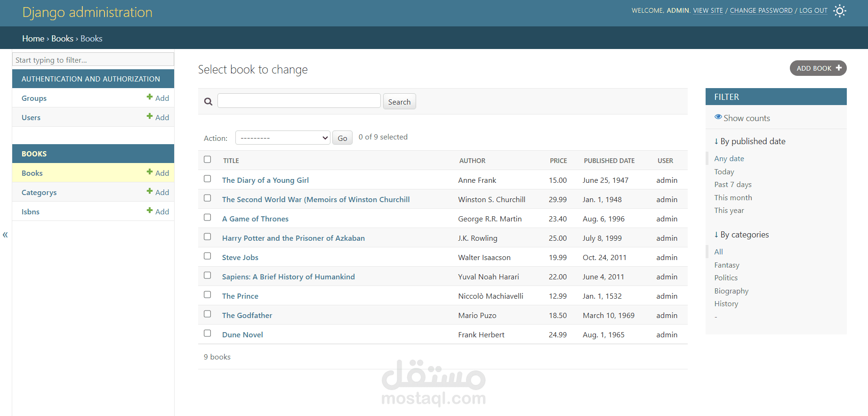Add a new User via plus link

[x=158, y=117]
